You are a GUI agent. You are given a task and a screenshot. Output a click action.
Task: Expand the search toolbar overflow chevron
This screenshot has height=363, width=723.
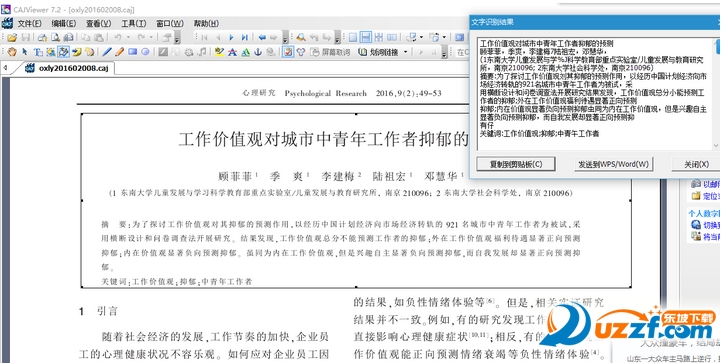pyautogui.click(x=338, y=38)
